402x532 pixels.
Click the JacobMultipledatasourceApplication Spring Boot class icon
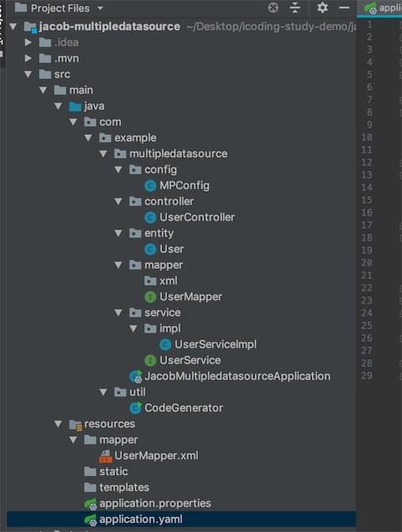[x=135, y=376]
